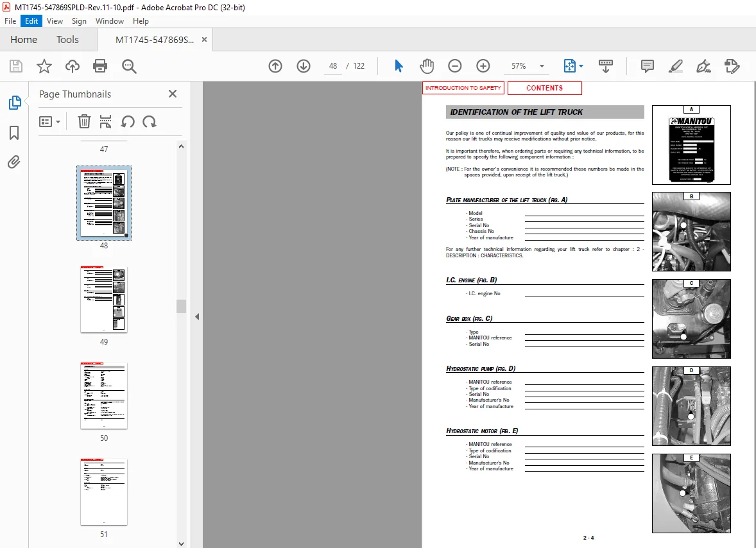This screenshot has width=756, height=548.
Task: Click the page label 47 in thumbnails
Action: click(104, 150)
